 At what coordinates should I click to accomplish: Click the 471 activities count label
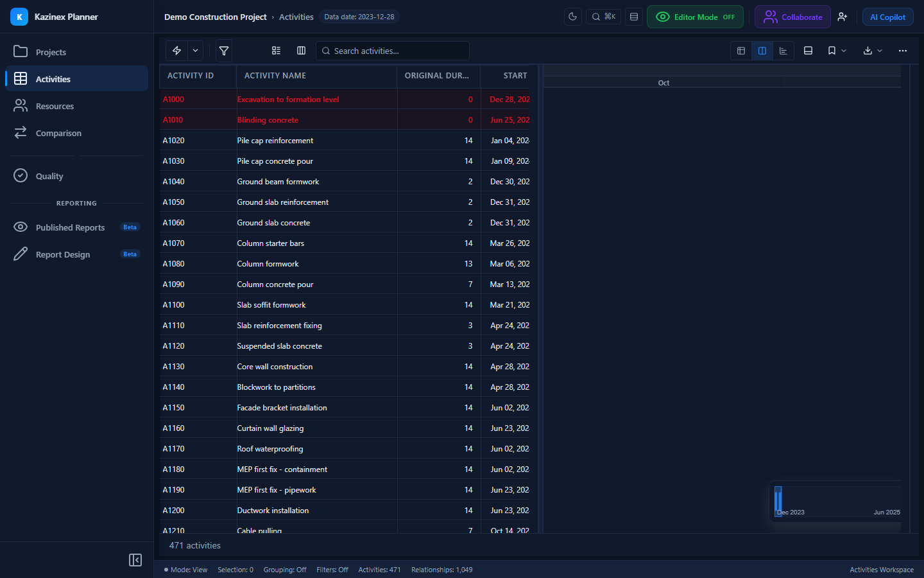pos(195,545)
